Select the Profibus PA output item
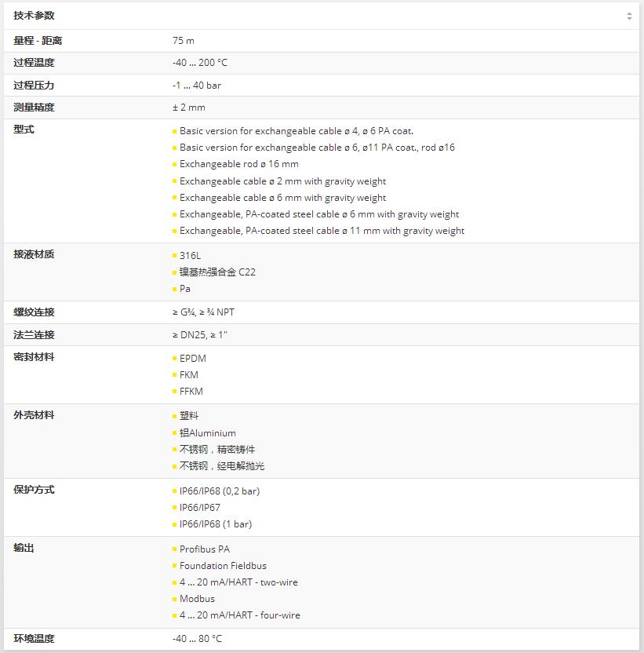Viewport: 644px width, 653px height. point(205,549)
